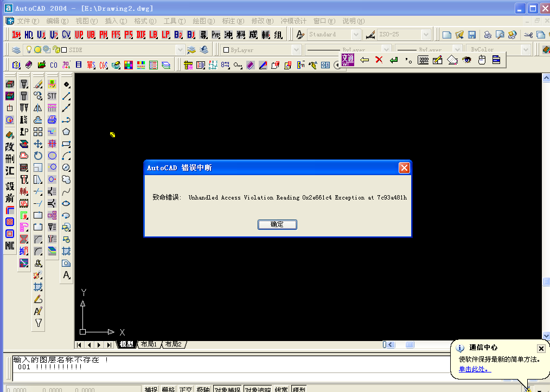Click the red X on the floating 文通 toolbar
This screenshot has height=392, width=550.
point(379,60)
